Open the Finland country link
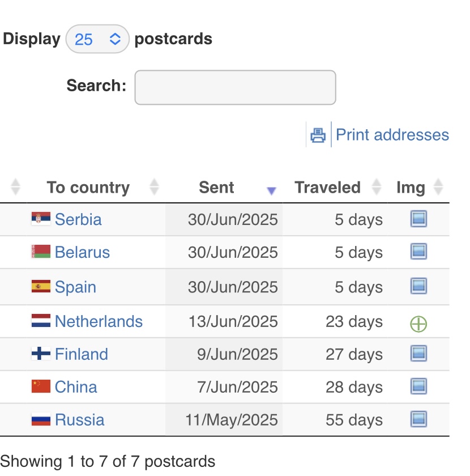This screenshot has width=470, height=476. (x=82, y=354)
